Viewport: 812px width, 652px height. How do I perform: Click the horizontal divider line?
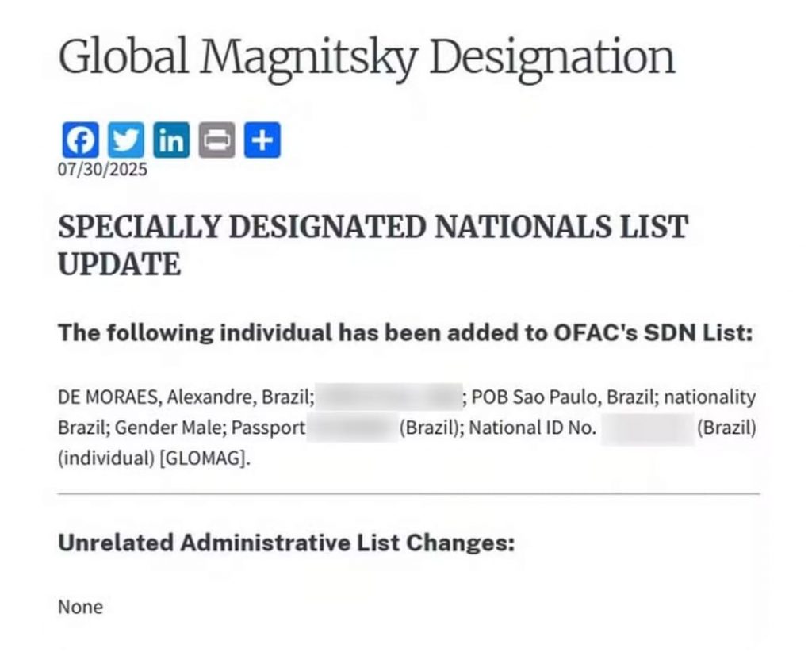408,494
